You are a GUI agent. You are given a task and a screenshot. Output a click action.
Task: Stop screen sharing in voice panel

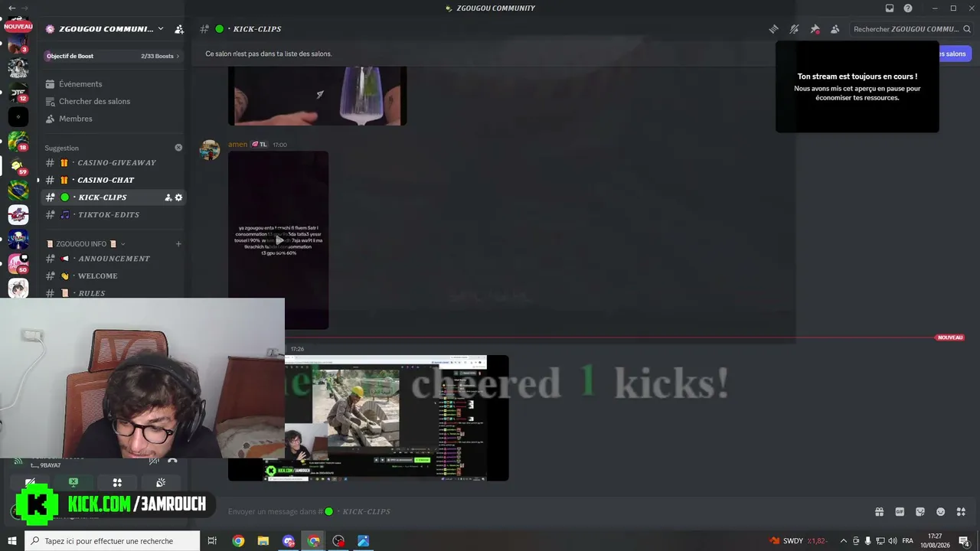(73, 483)
